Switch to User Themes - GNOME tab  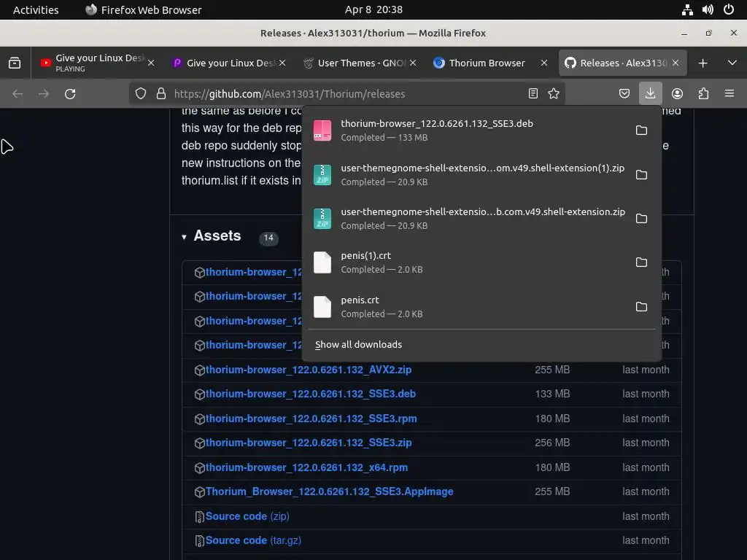click(x=360, y=63)
